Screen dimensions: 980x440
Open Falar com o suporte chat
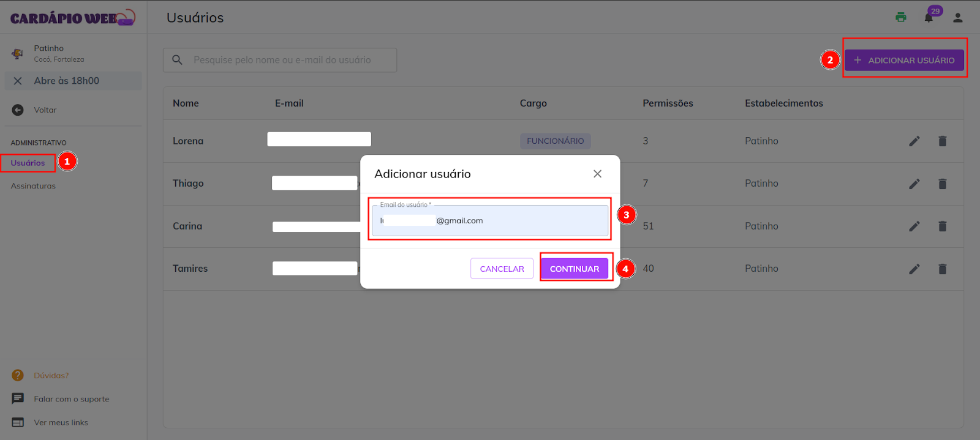[71, 399]
